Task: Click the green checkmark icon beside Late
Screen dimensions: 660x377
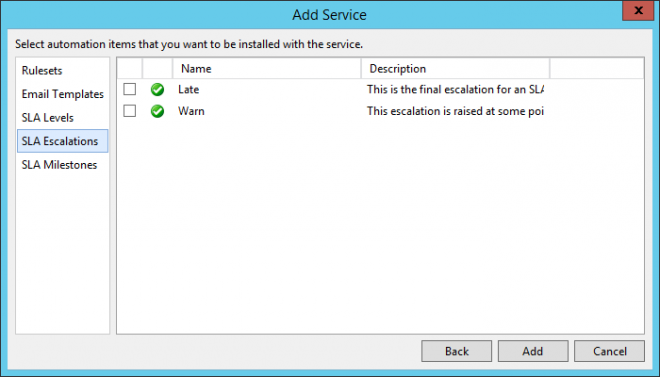Action: point(157,89)
